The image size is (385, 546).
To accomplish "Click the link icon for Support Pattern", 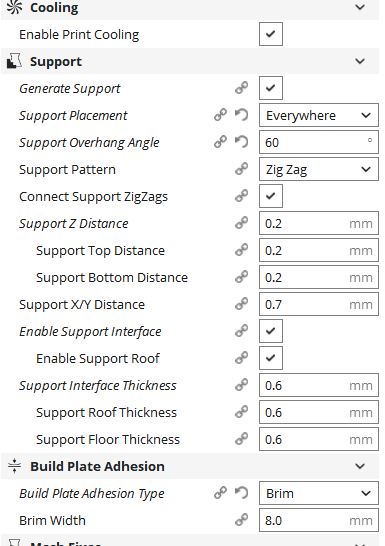I will [x=241, y=169].
